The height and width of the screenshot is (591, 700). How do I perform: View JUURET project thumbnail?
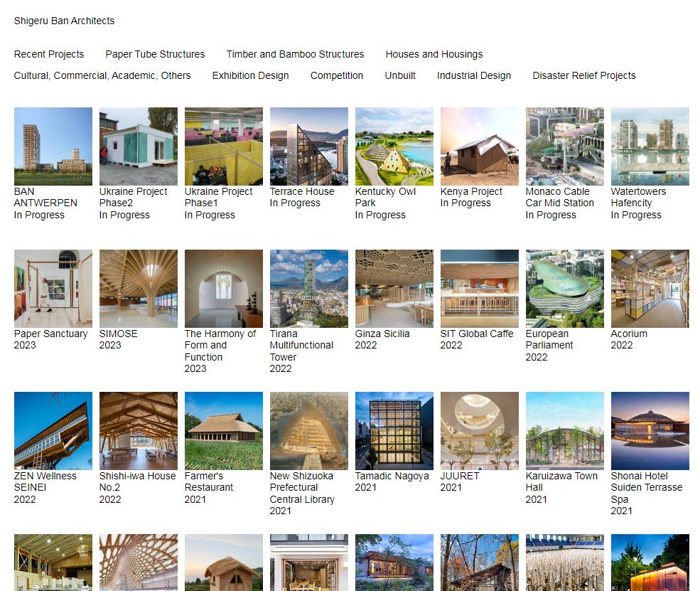pos(480,431)
